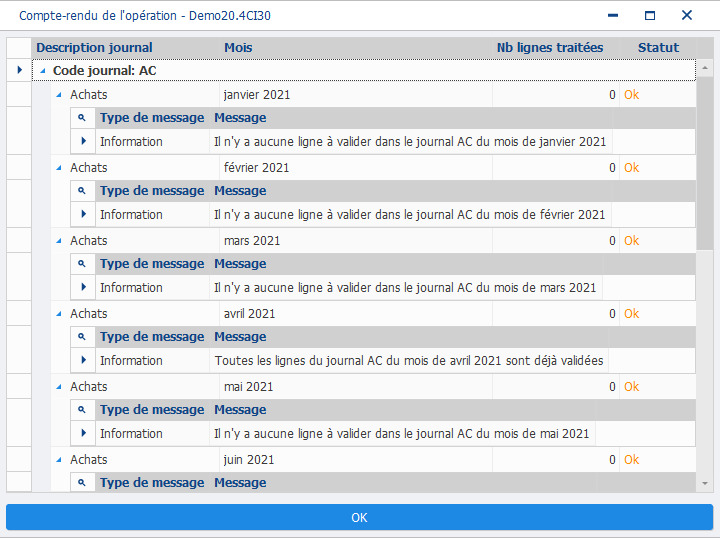Click the Achats label of the mai 2021 row
The width and height of the screenshot is (720, 538).
tap(89, 387)
